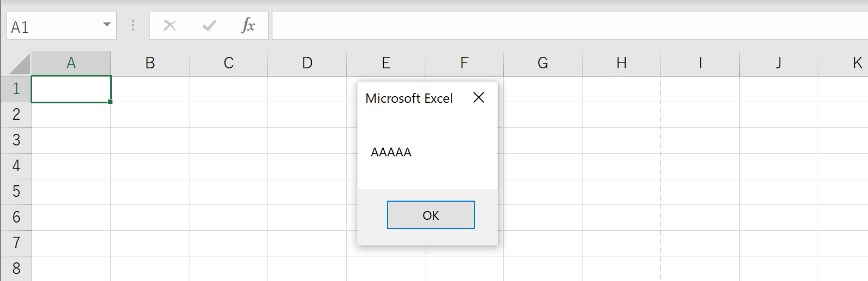Open Insert Function fx icon
Image resolution: width=868 pixels, height=281 pixels.
coord(248,25)
